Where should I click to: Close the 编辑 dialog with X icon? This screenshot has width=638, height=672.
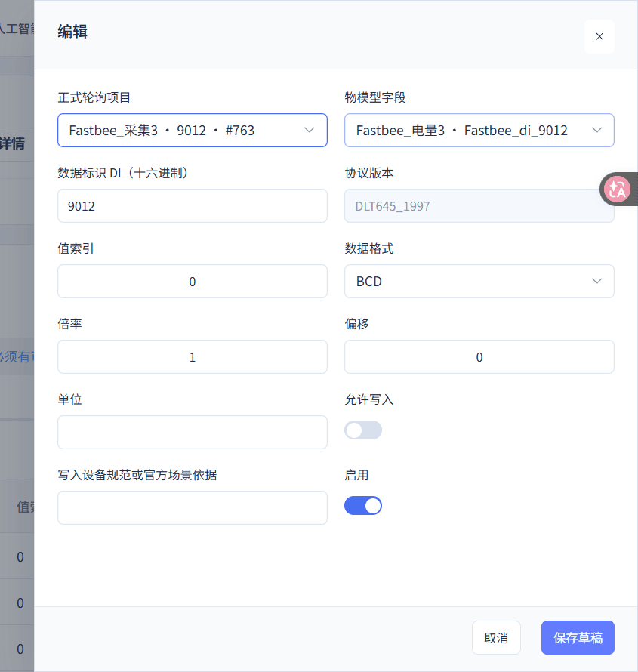599,36
